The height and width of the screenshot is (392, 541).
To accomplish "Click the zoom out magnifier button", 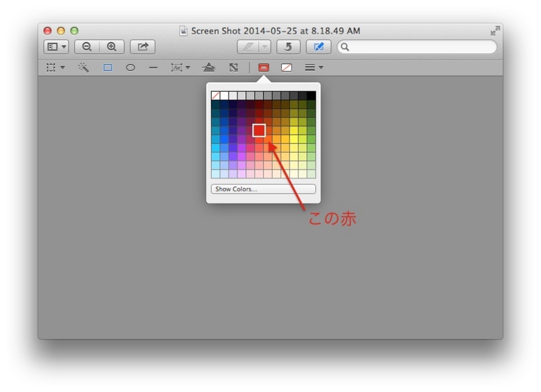I will click(x=87, y=47).
